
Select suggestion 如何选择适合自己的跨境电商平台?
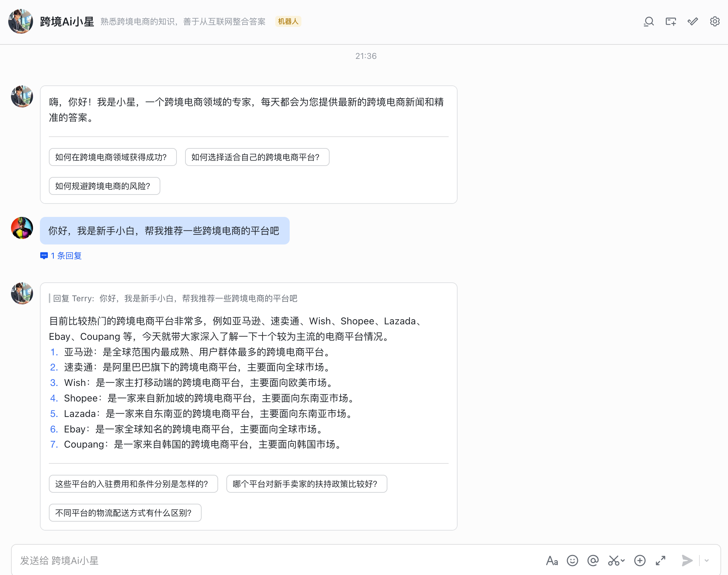257,157
